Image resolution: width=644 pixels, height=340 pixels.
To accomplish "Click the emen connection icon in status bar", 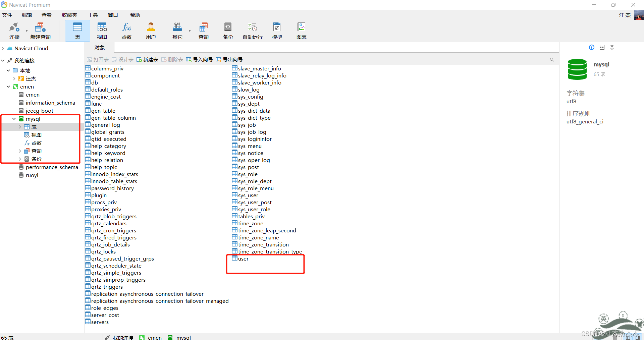I will [x=142, y=337].
